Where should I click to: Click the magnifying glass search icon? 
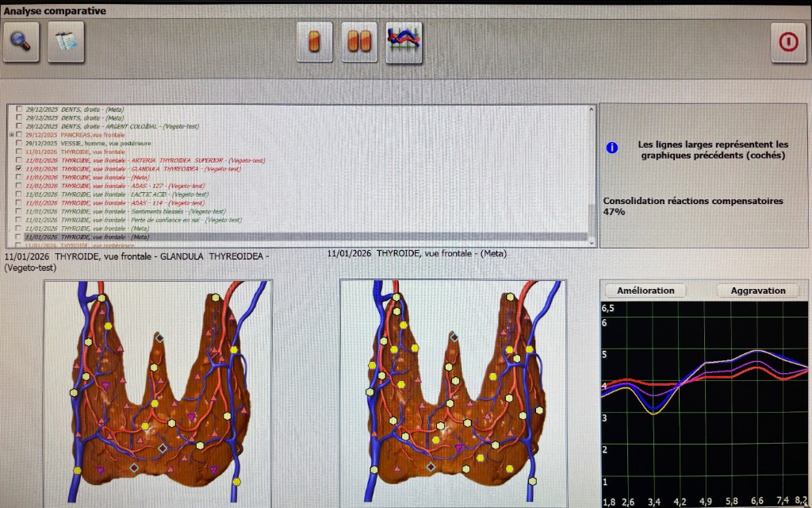(21, 42)
